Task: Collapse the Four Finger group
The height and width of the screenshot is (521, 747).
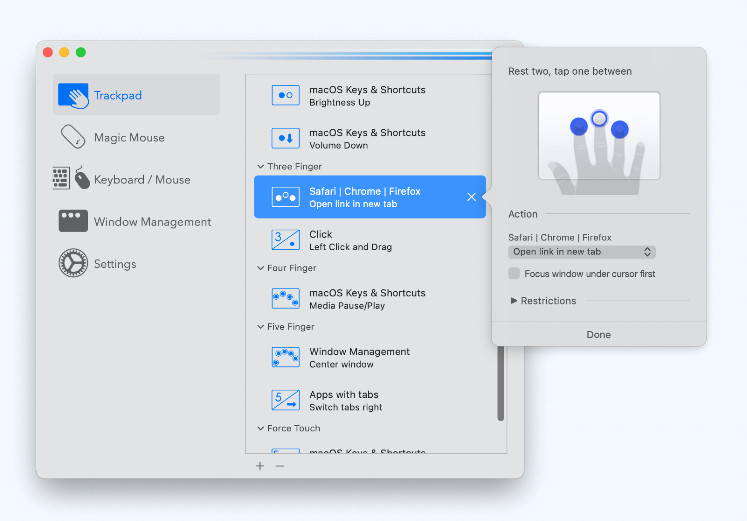Action: pyautogui.click(x=261, y=268)
